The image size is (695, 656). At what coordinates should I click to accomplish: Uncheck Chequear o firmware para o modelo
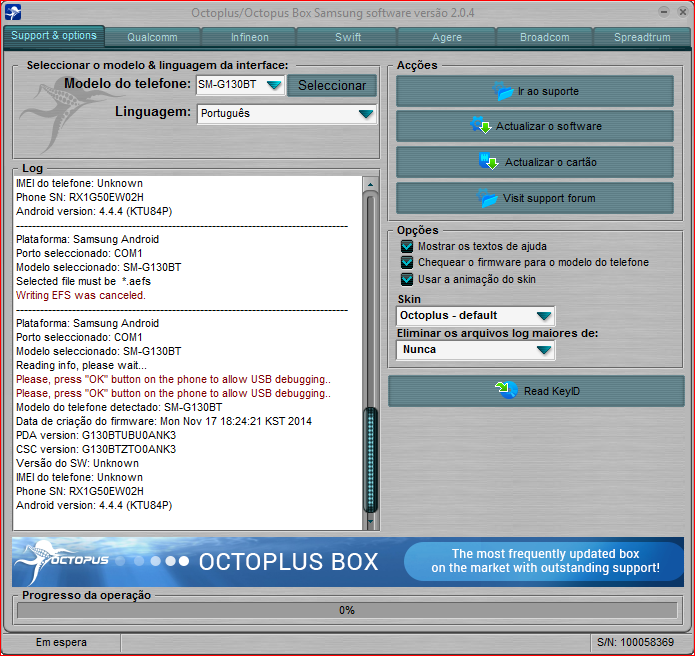pos(406,262)
